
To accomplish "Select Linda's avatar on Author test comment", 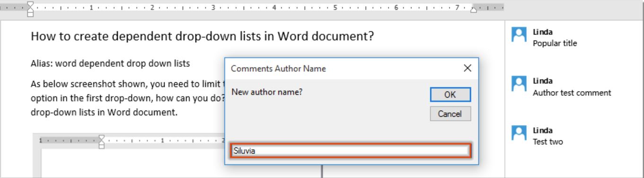I will (520, 84).
